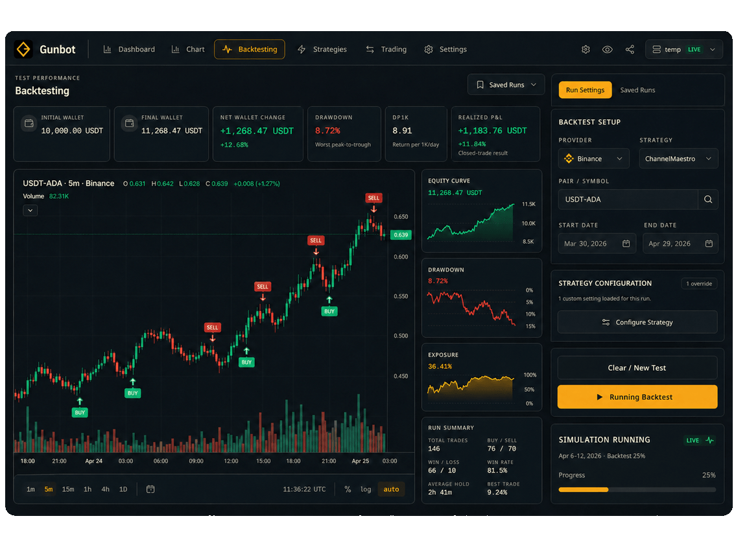Click the Equity Curve mini chart
Viewport: 747px width, 560px height.
coord(471,222)
